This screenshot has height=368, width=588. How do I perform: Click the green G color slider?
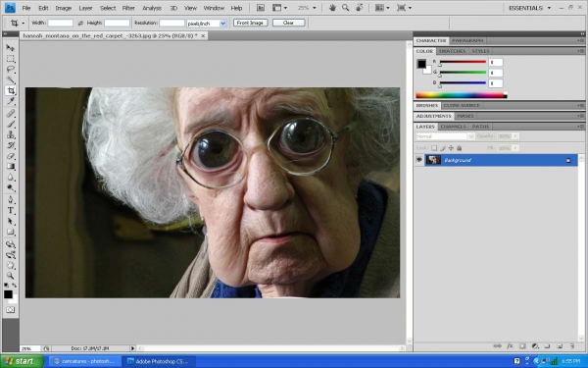tap(463, 73)
